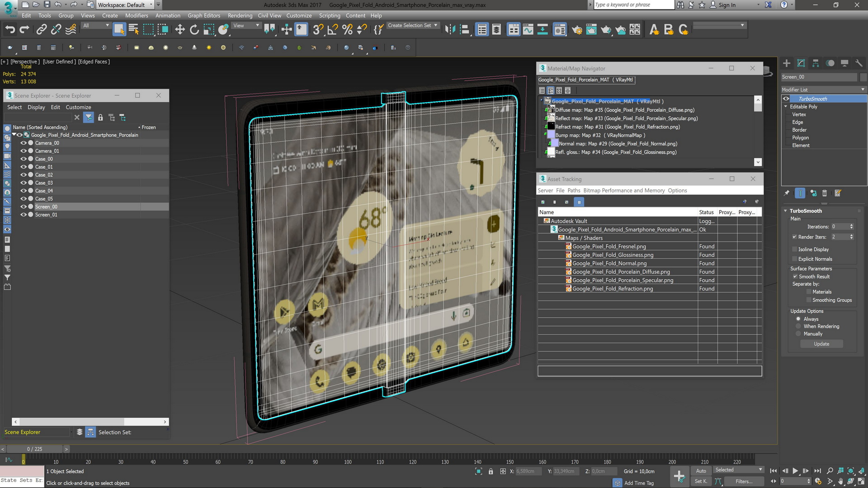Open the All selection filter dropdown

click(x=96, y=26)
